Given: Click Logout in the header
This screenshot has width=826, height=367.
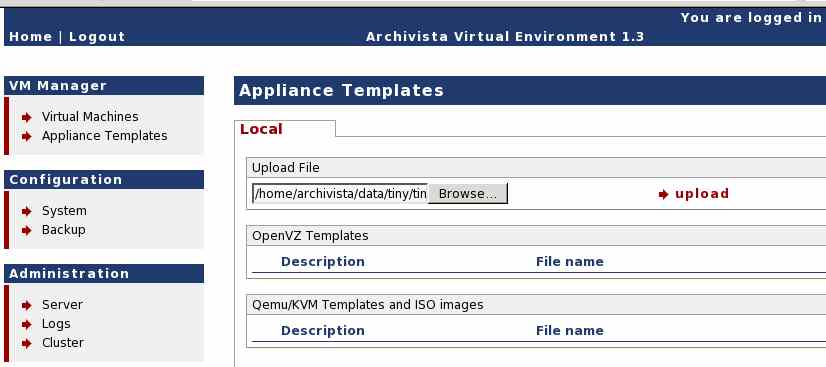Looking at the screenshot, I should [97, 37].
